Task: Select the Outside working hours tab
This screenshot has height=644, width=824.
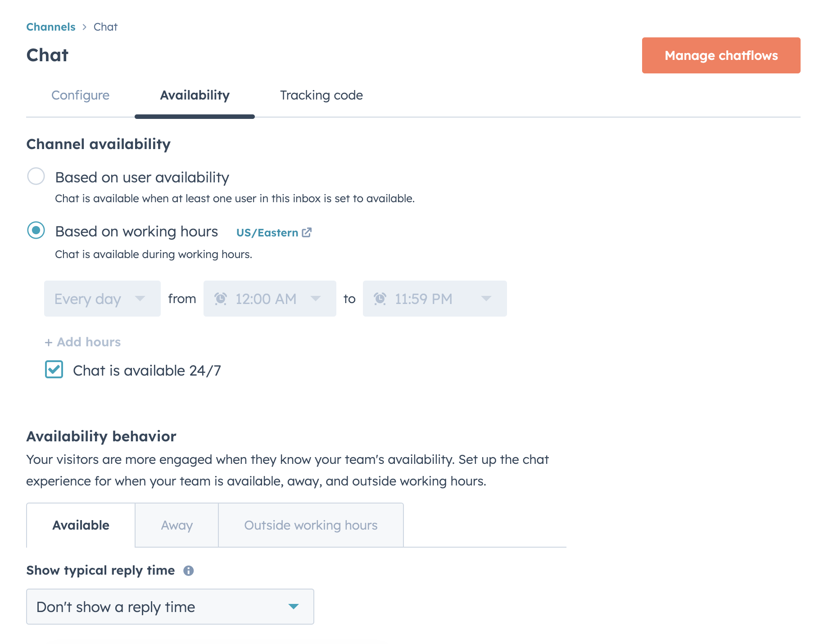Action: pyautogui.click(x=311, y=525)
